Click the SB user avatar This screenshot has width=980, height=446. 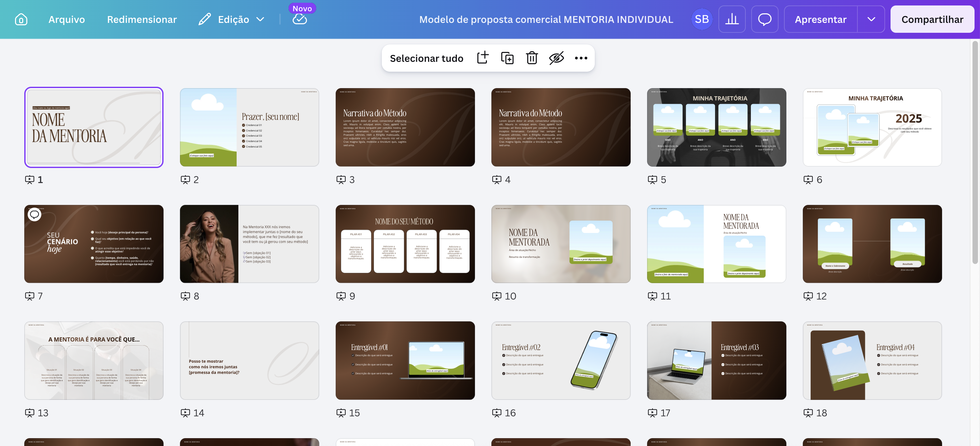(x=701, y=19)
